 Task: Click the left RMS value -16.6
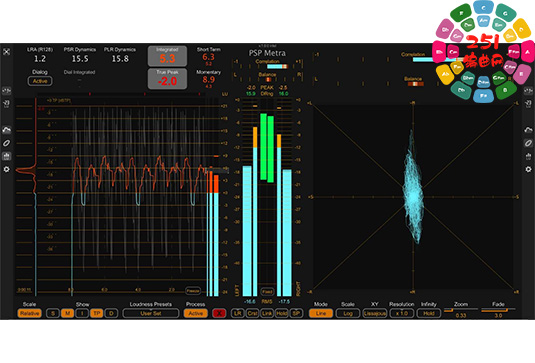pyautogui.click(x=250, y=302)
